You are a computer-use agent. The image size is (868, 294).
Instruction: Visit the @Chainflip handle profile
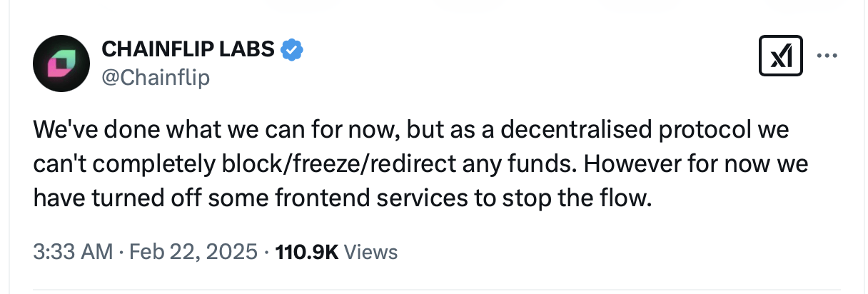pyautogui.click(x=156, y=76)
